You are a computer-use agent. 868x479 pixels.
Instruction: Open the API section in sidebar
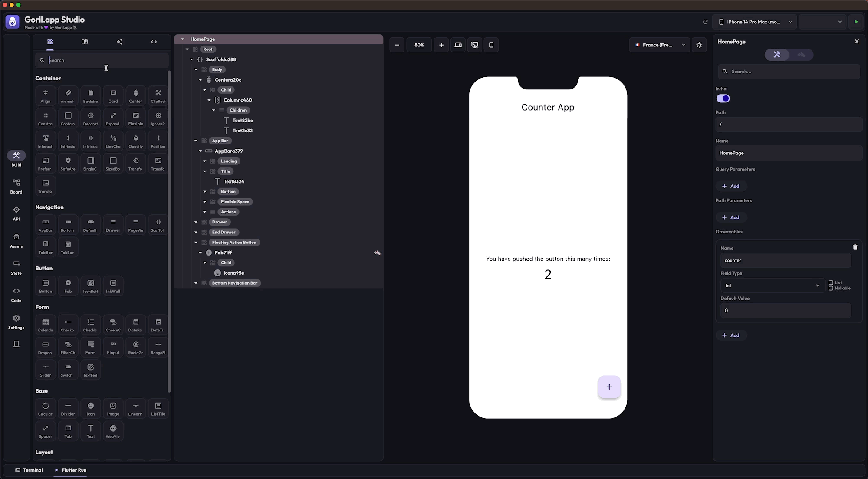16,213
